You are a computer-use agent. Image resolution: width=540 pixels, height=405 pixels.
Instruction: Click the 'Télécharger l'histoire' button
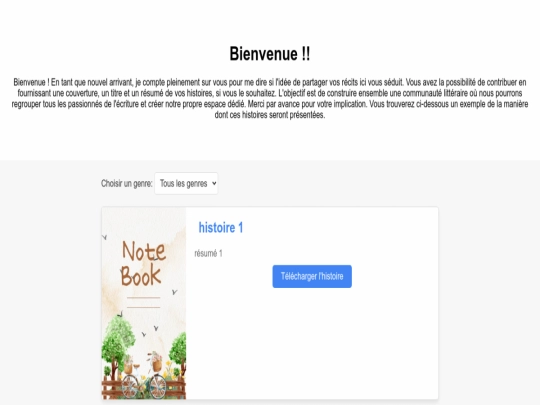(312, 276)
